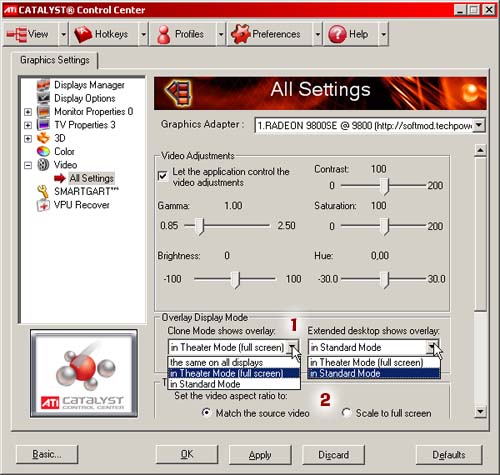Open the Preferences dropdown arrow
This screenshot has height=475, width=500.
click(x=317, y=34)
